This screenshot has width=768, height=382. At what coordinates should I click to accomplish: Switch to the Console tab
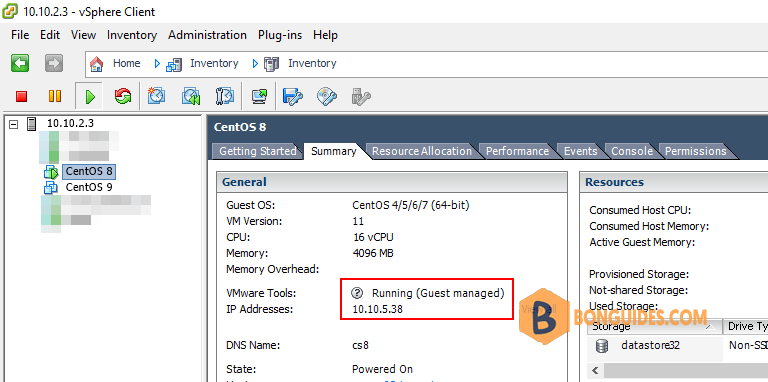pyautogui.click(x=632, y=151)
